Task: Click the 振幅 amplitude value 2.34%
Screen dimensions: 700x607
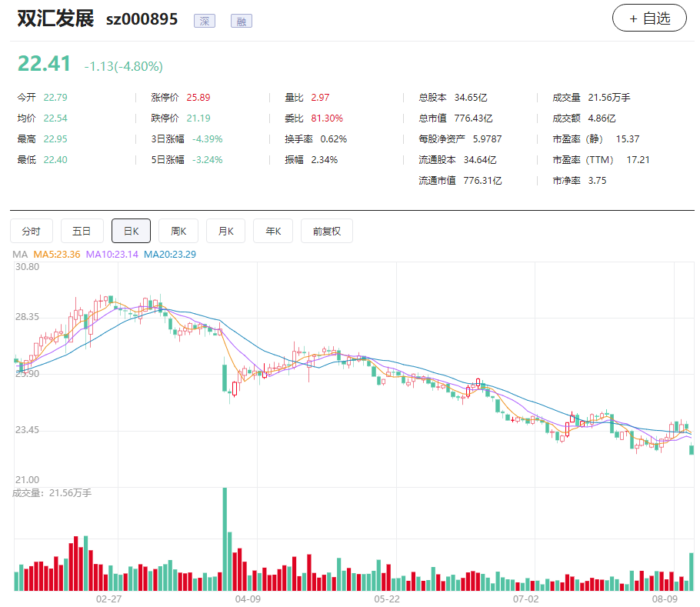Action: click(324, 160)
